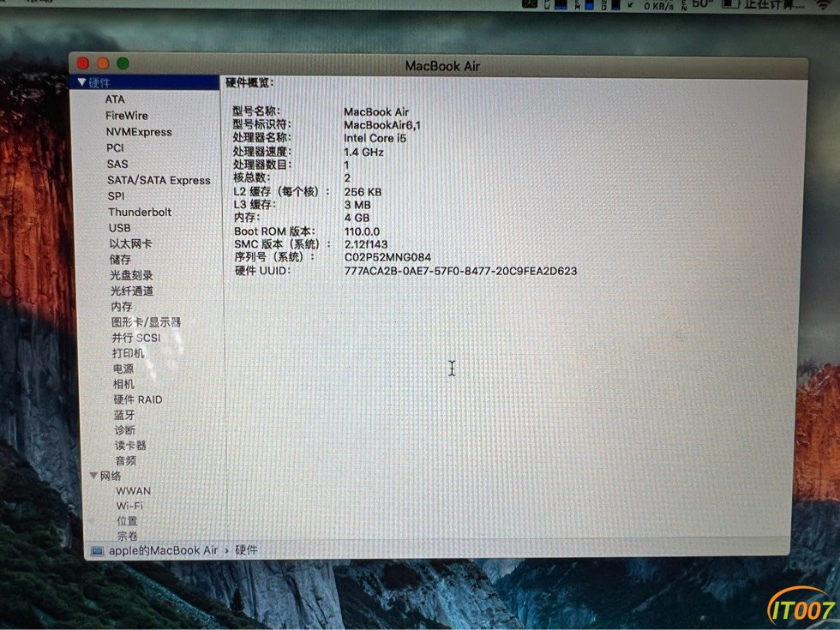Select ATA in the sidebar

(x=115, y=99)
